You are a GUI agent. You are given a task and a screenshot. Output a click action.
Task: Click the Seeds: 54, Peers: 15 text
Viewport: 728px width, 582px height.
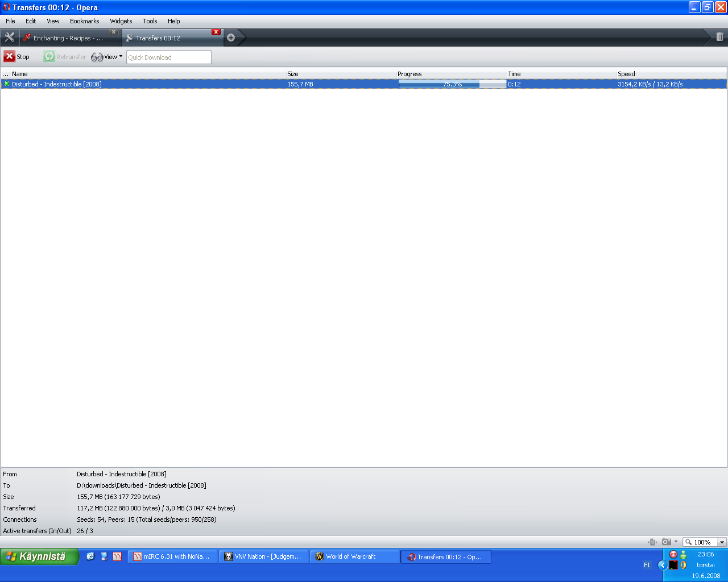tap(147, 519)
